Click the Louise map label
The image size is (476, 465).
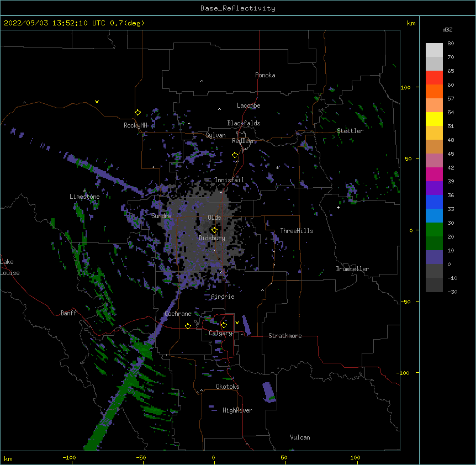tap(10, 273)
